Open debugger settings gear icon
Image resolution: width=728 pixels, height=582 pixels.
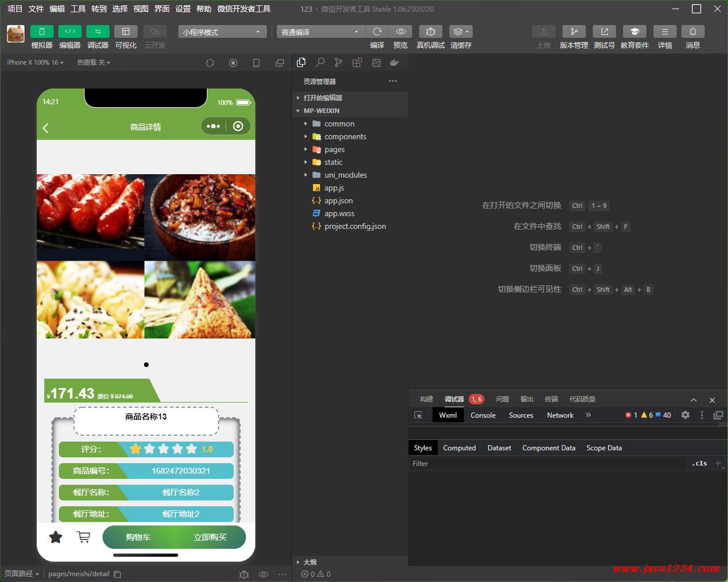click(x=685, y=415)
